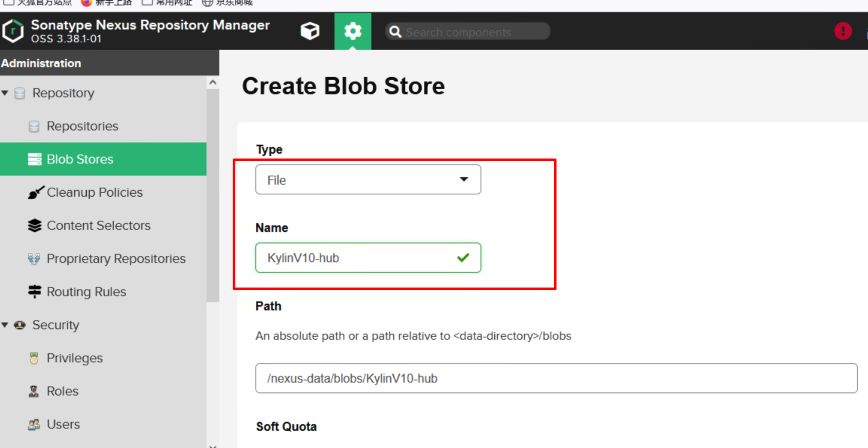Viewport: 868px width, 448px height.
Task: Click the Path input field
Action: 556,378
